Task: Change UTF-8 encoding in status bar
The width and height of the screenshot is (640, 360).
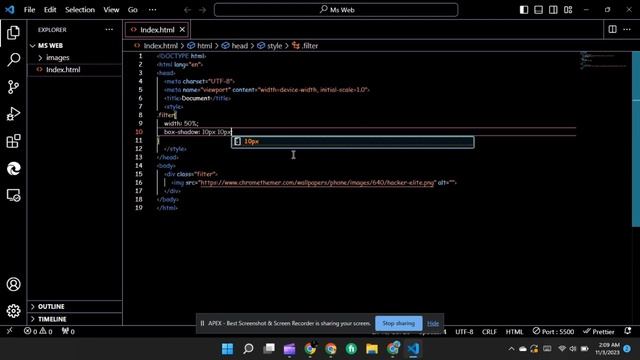Action: point(464,332)
